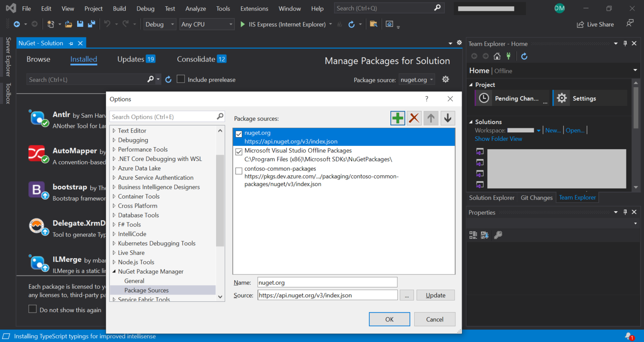This screenshot has width=644, height=342.
Task: Start debugging with IIS Express
Action: click(x=242, y=24)
